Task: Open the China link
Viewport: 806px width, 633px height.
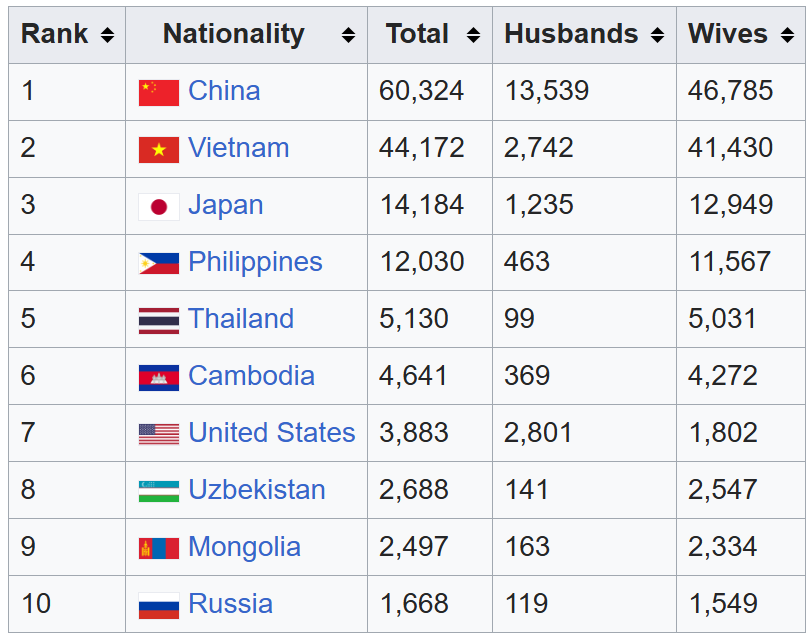Action: 224,91
